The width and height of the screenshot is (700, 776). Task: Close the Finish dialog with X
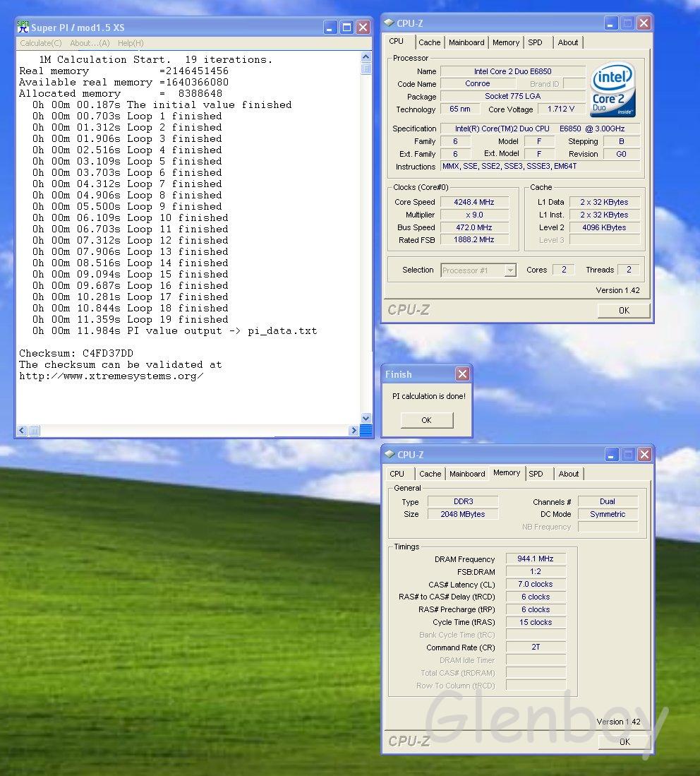462,374
